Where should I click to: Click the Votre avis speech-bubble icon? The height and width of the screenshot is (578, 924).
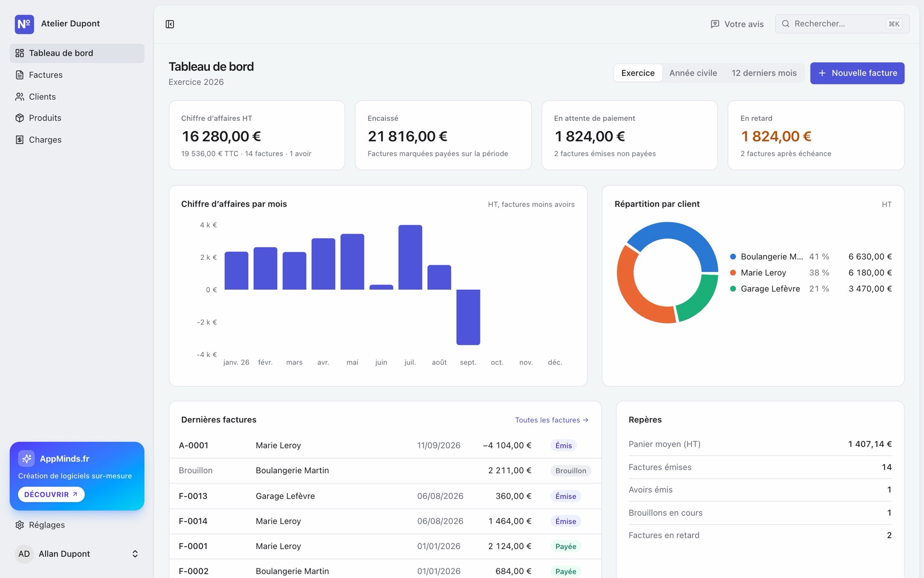[715, 24]
